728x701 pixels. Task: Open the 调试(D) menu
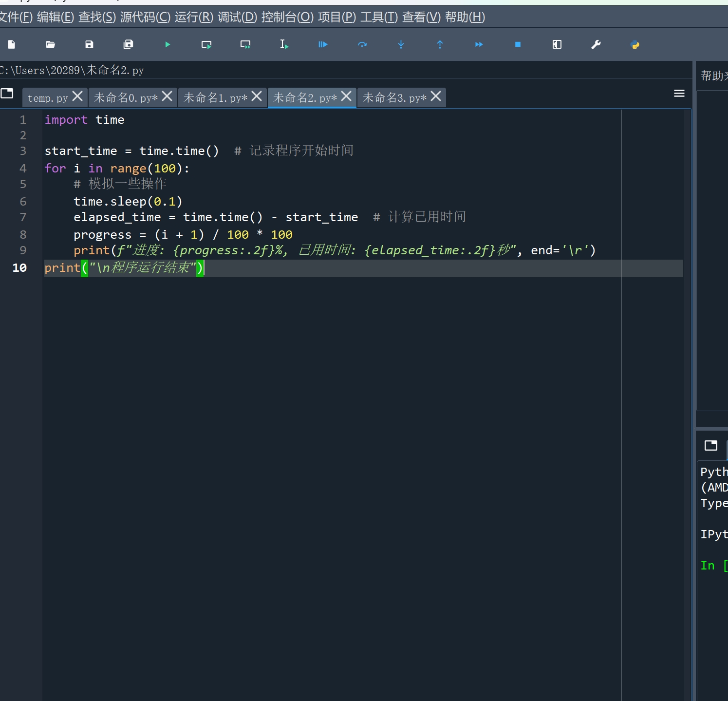(237, 17)
